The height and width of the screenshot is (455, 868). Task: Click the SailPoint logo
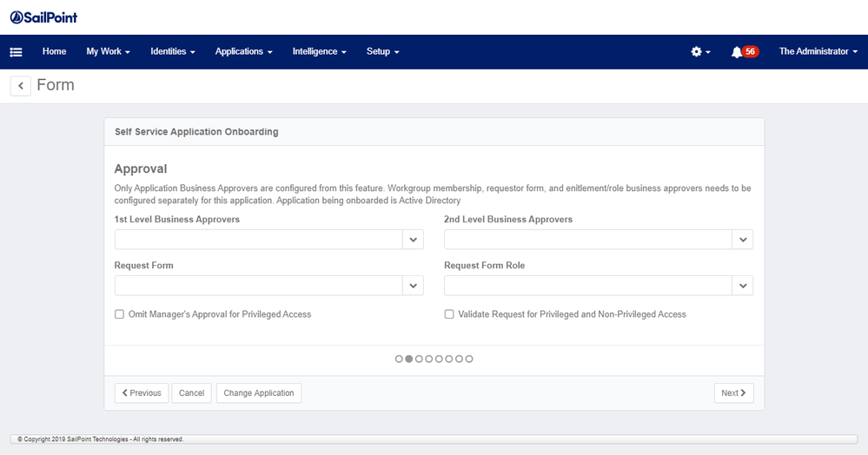[43, 17]
